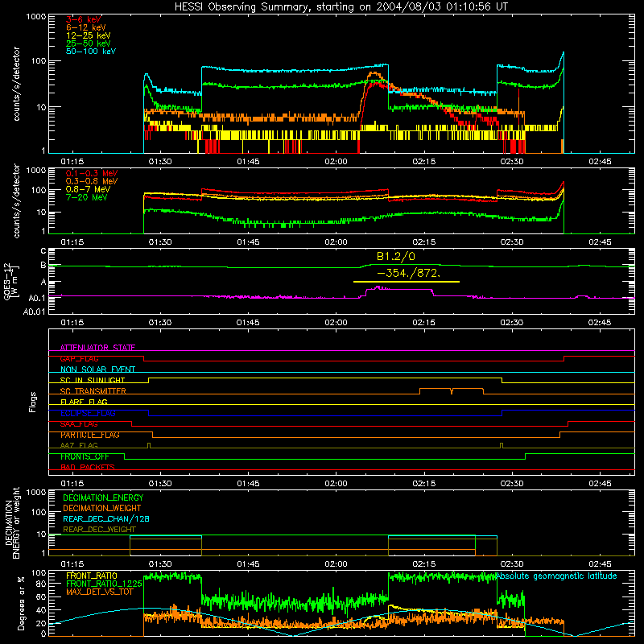Select the 7-20 MeV legend label
644x644 pixels.
(x=87, y=197)
